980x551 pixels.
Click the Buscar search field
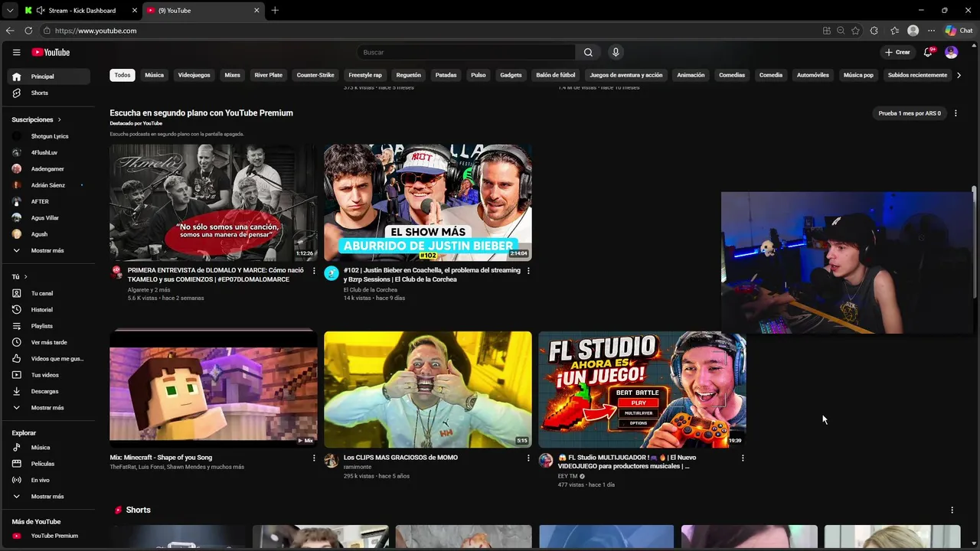tap(466, 52)
